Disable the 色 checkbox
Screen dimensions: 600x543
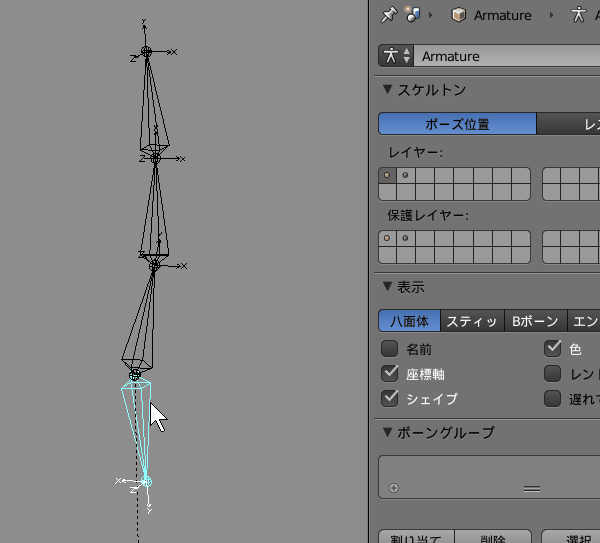pos(553,349)
